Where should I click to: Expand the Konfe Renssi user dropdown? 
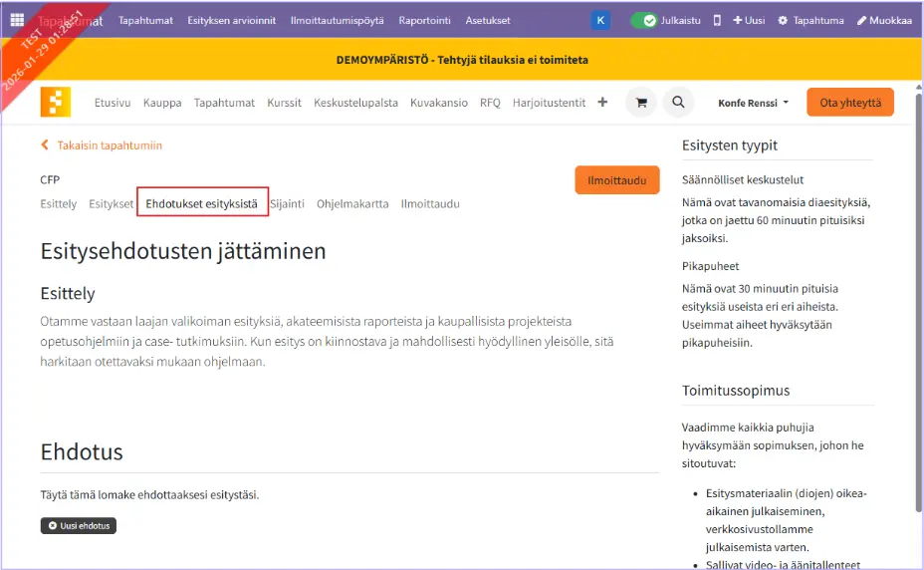[753, 103]
